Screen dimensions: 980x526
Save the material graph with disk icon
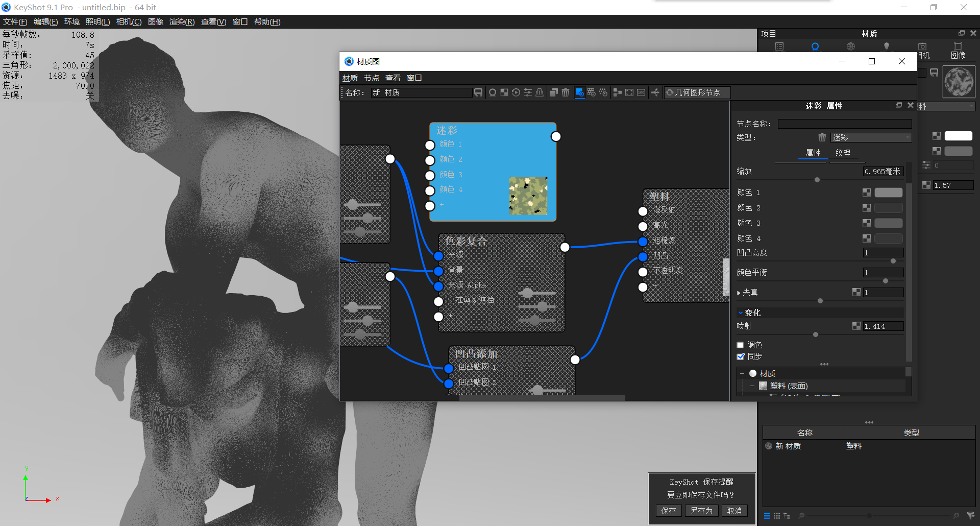478,92
